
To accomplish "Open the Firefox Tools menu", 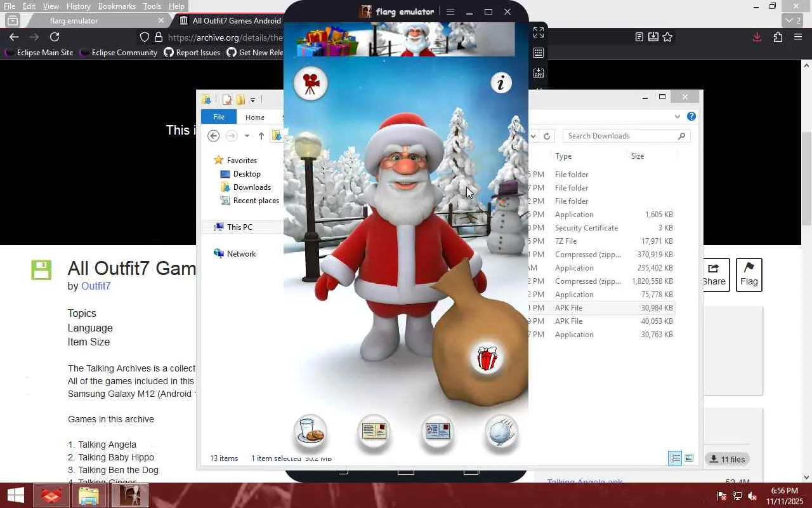I will [x=152, y=6].
